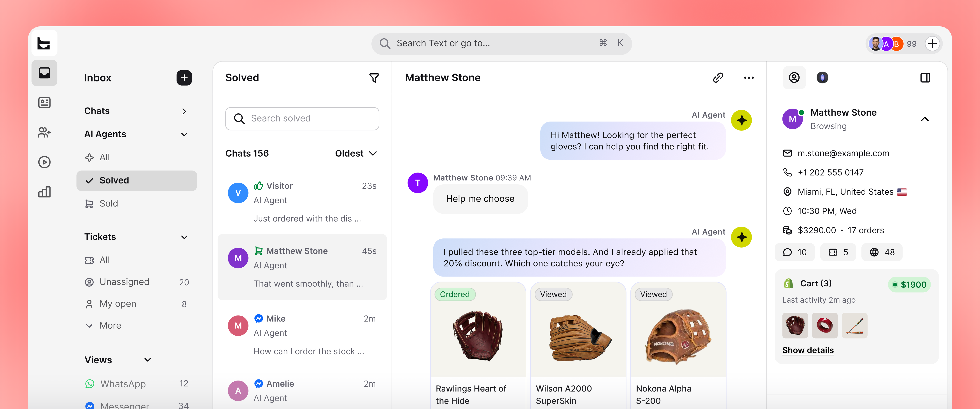Image resolution: width=980 pixels, height=409 pixels.
Task: Expand the Chats section chevron
Action: (x=184, y=111)
